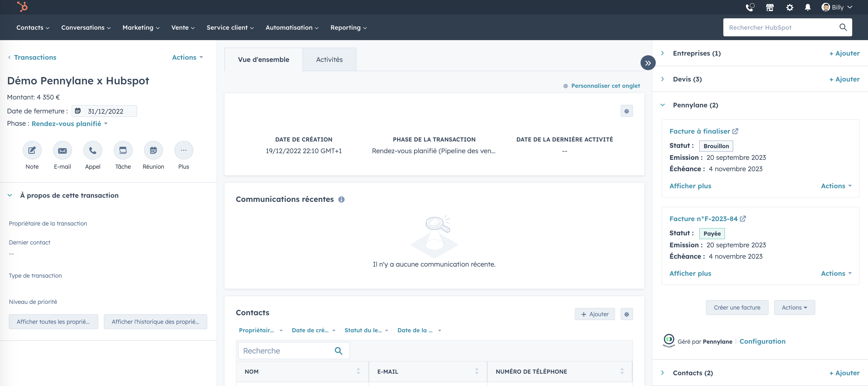This screenshot has width=868, height=386.
Task: Open the notifications bell
Action: point(808,7)
